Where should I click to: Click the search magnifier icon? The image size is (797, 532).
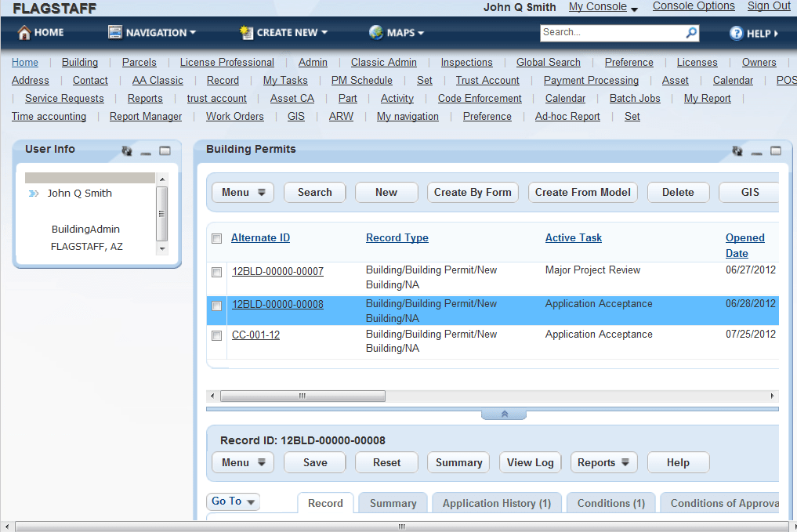[691, 33]
